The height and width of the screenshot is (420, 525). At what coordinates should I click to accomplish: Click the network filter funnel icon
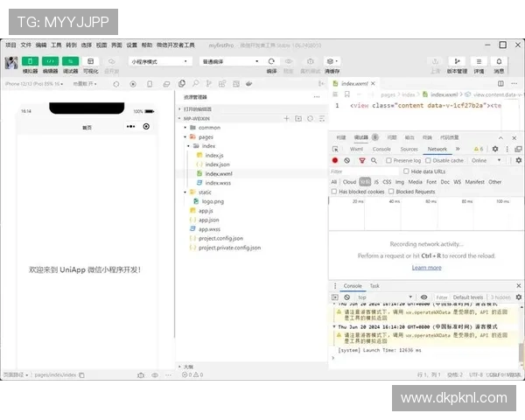[x=363, y=161]
